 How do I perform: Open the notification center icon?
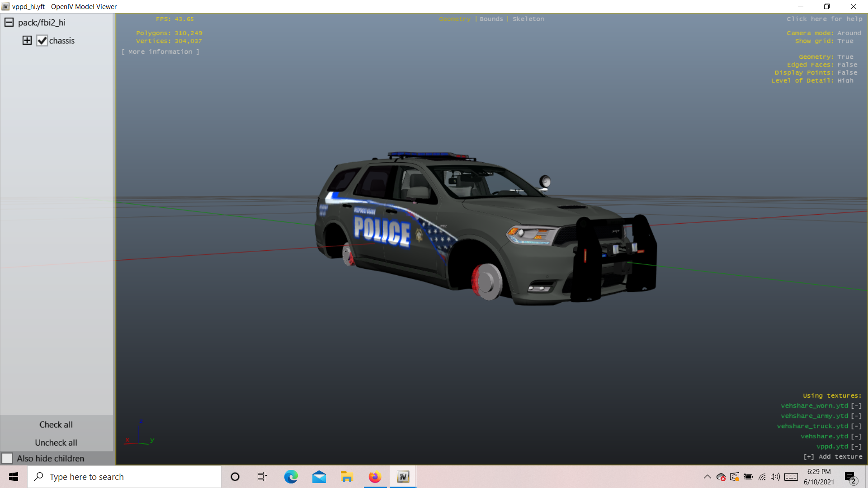(850, 477)
